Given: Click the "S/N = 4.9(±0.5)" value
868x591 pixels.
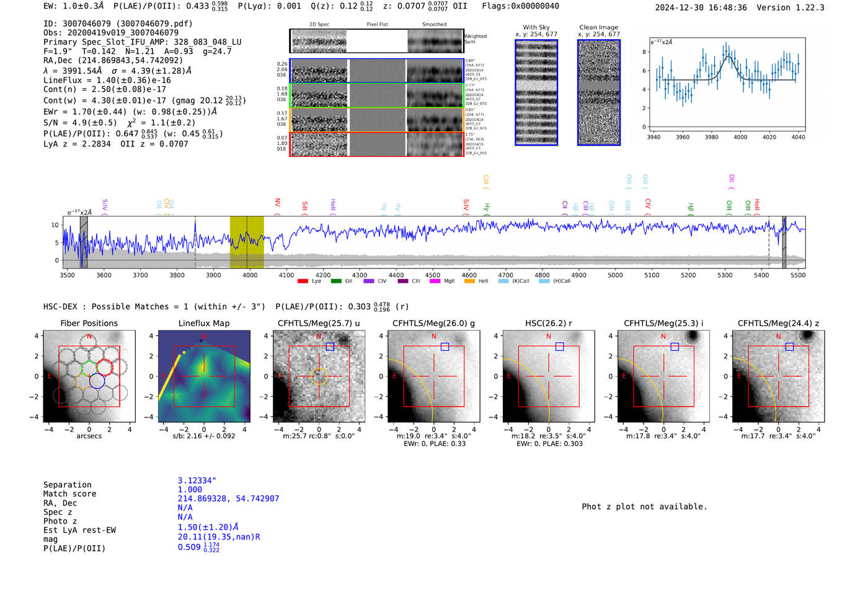Looking at the screenshot, I should 80,123.
